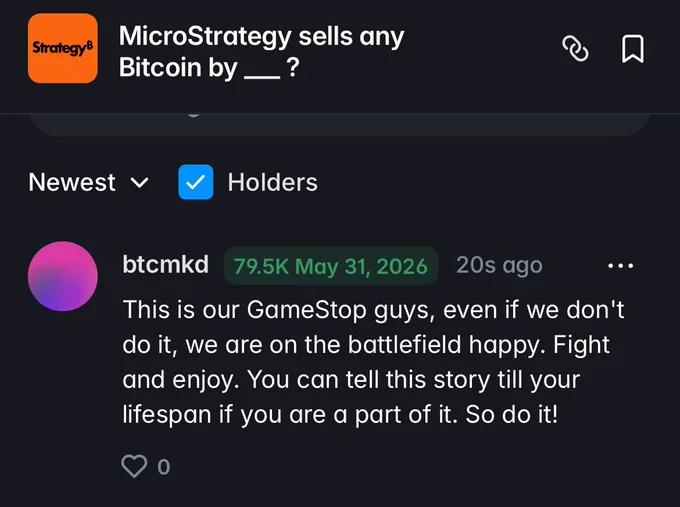This screenshot has height=507, width=680.
Task: Bookmark the MicroStrategy Bitcoin market
Action: (633, 49)
